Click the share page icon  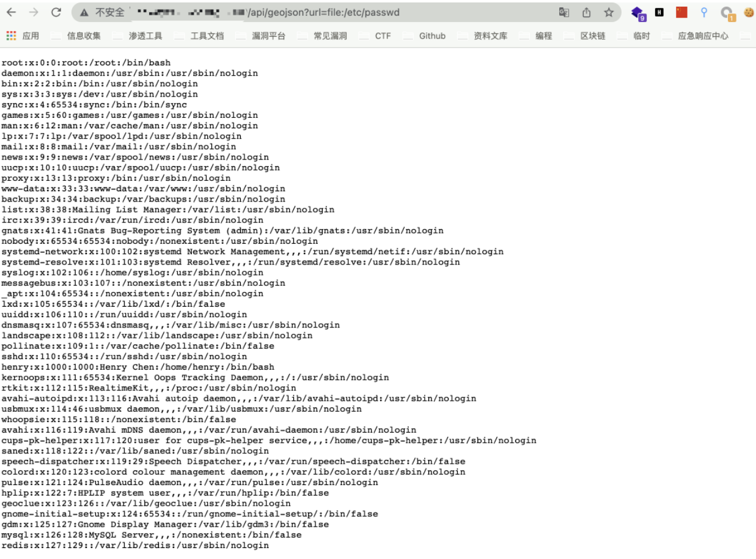coord(586,12)
